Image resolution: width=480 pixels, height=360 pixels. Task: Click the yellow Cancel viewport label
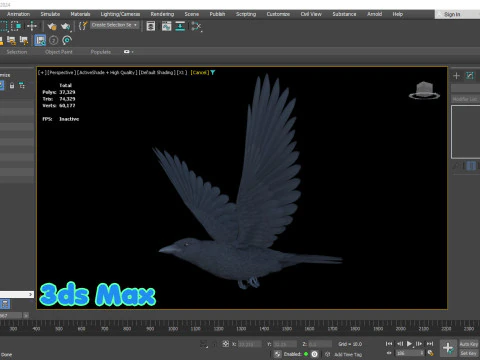199,72
